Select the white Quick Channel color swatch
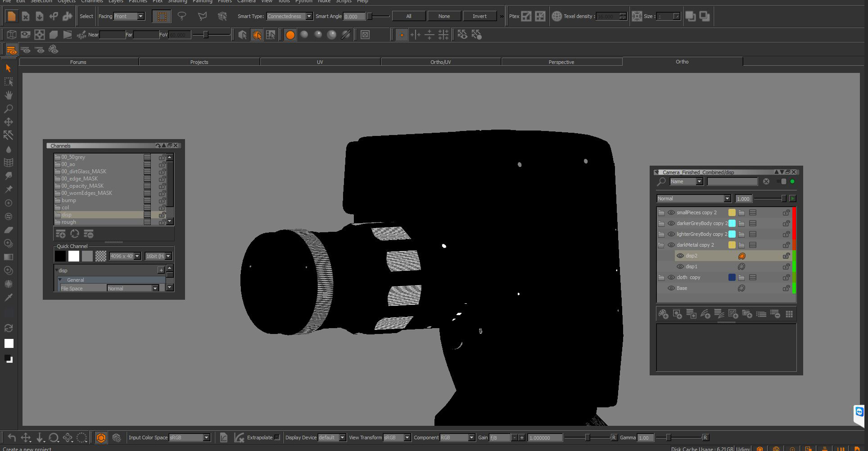The width and height of the screenshot is (868, 451). (74, 256)
